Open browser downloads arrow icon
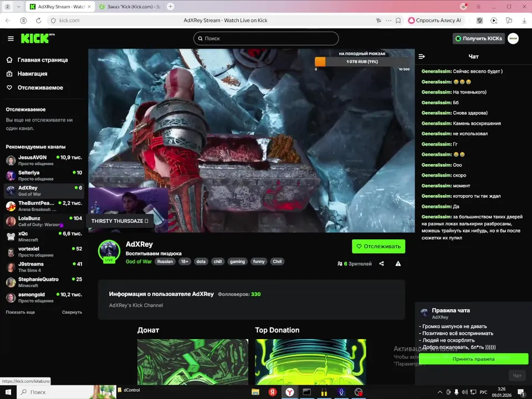 [x=524, y=21]
